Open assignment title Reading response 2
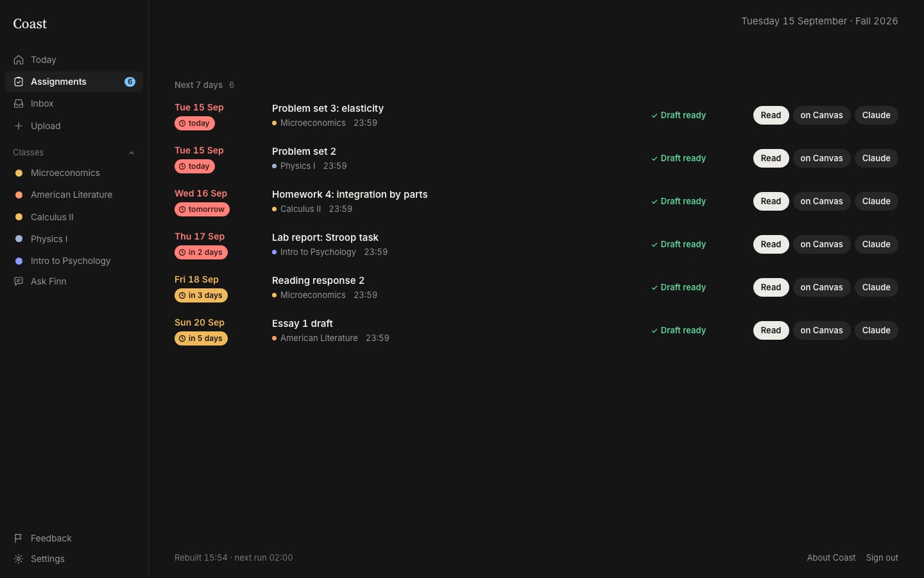The width and height of the screenshot is (924, 578). (318, 281)
